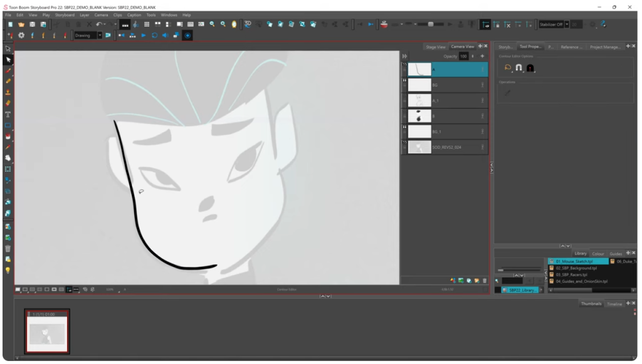The image size is (642, 364).
Task: Select 02_SBP_Background.tpl template
Action: pyautogui.click(x=576, y=268)
